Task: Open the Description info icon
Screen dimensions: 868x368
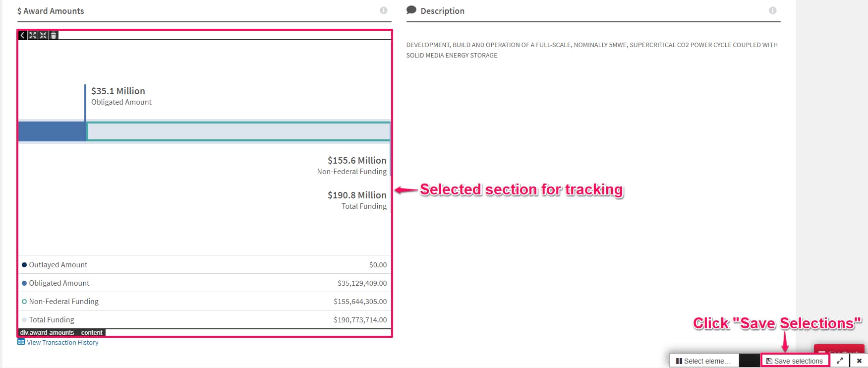Action: [772, 9]
